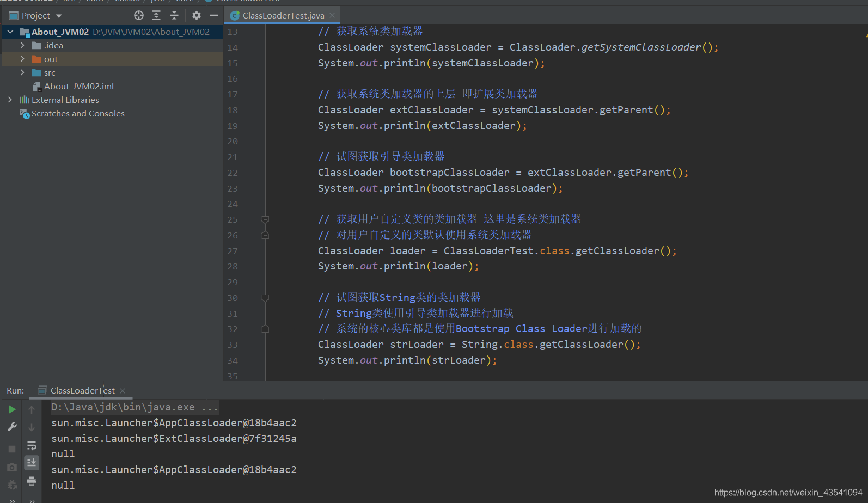Toggle Soft-Wrap in run console
This screenshot has height=503, width=868.
pyautogui.click(x=32, y=445)
